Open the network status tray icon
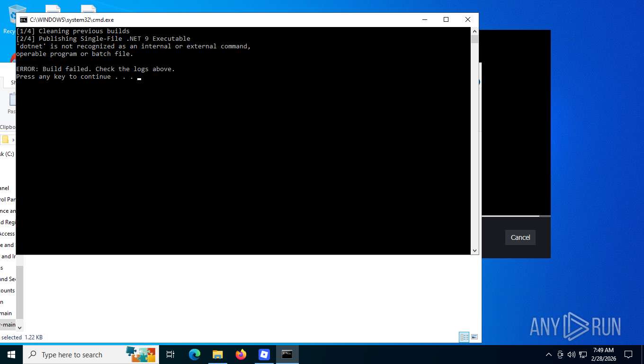 (x=583, y=355)
